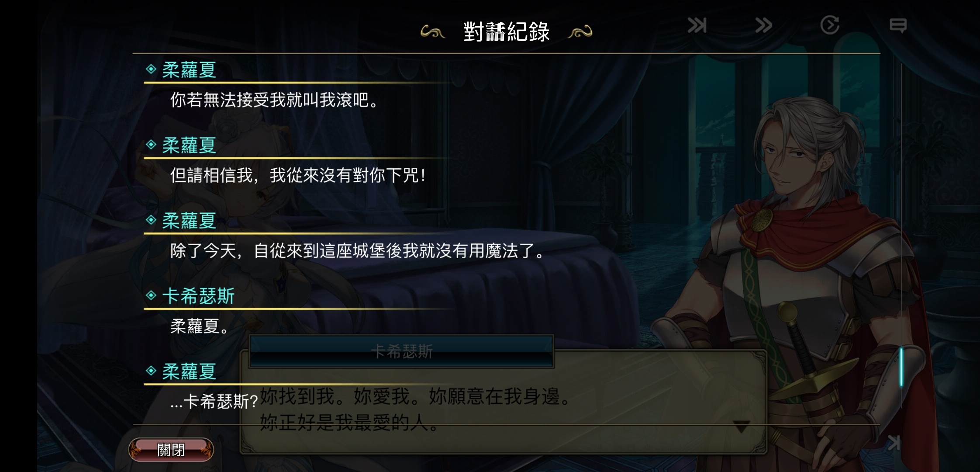Image resolution: width=980 pixels, height=472 pixels.
Task: Click the 對話紀錄 title header
Action: pos(507,32)
